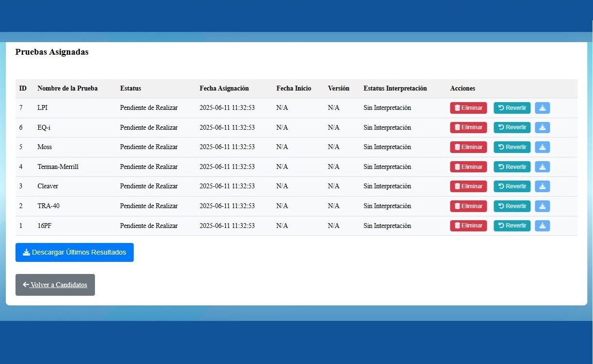Click the Nombre de la Prueba column header
The width and height of the screenshot is (593, 364).
tap(67, 89)
